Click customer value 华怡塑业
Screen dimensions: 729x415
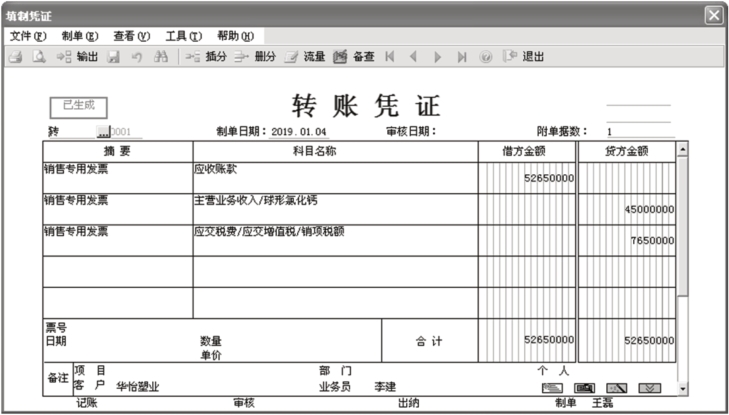tap(138, 387)
